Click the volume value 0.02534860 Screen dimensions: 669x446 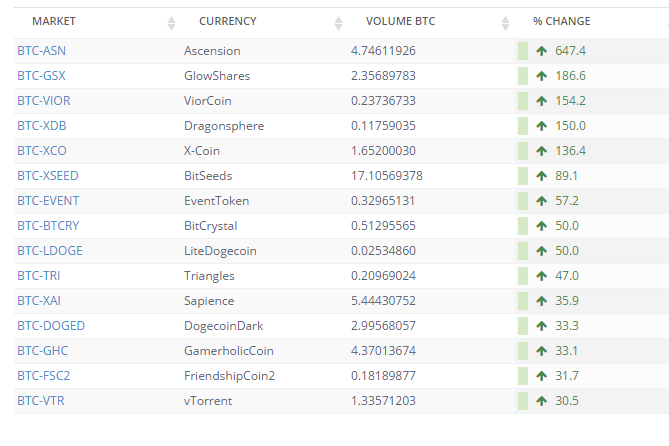coord(383,251)
